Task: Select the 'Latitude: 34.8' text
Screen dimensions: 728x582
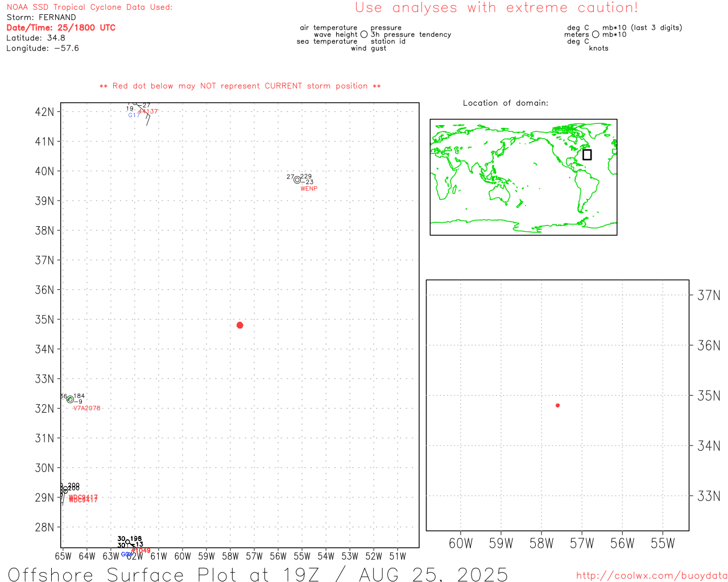Action: pos(36,38)
